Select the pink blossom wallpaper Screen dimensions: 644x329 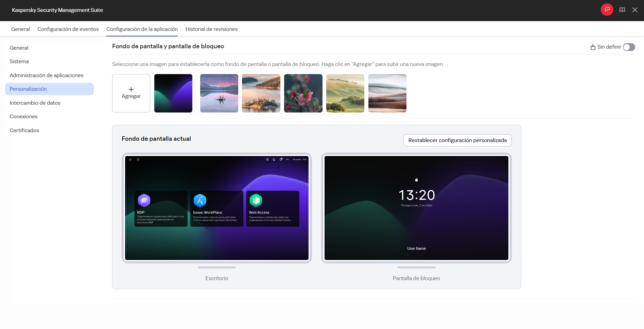click(303, 93)
